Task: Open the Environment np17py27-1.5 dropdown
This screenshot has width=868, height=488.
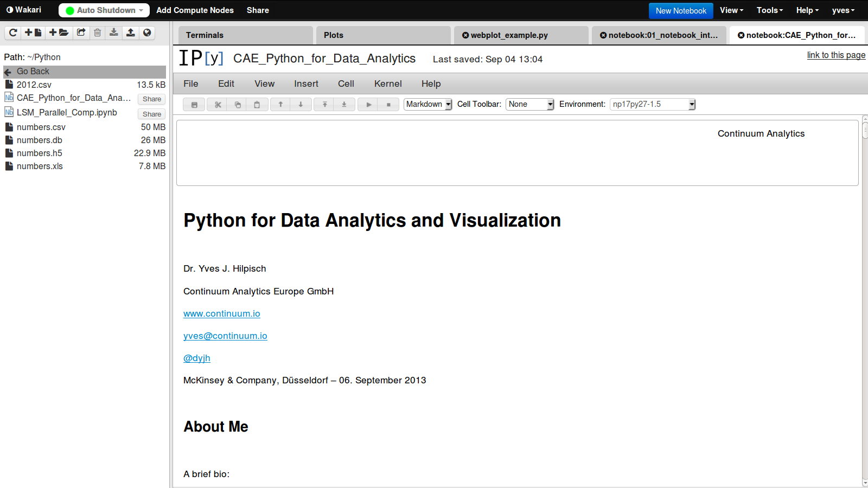Action: (x=653, y=104)
